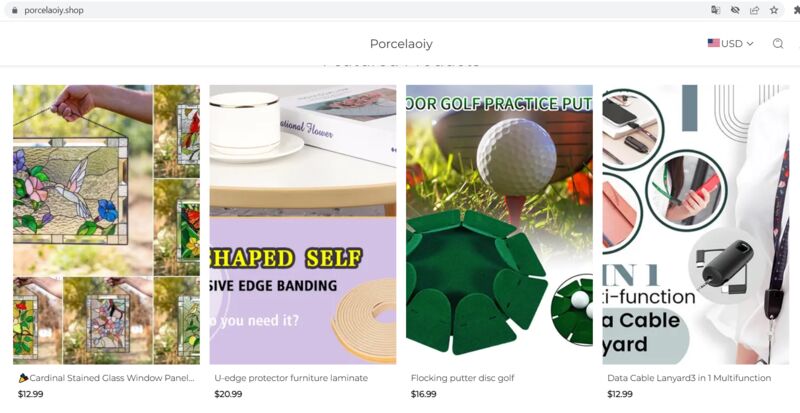Click the USD dropdown chevron arrow
Screen dimensions: 800x413
click(x=749, y=44)
